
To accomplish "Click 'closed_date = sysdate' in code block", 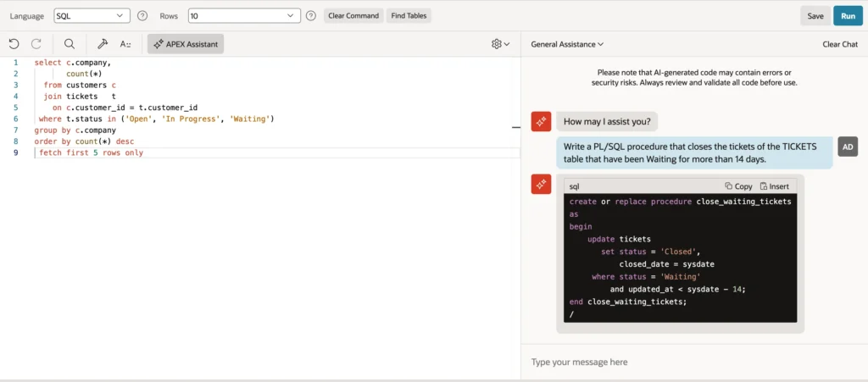I will pos(666,264).
